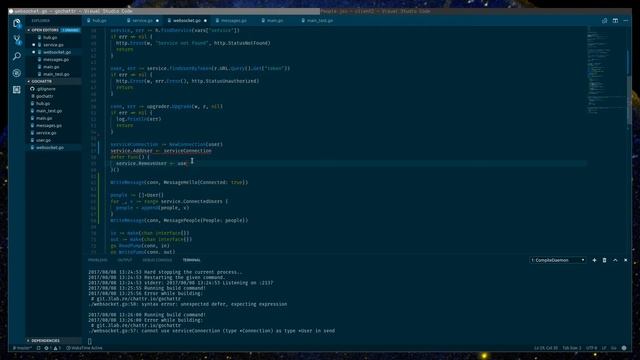Click unsaved dot on websocket.go tab
The image size is (640, 360).
(205, 20)
